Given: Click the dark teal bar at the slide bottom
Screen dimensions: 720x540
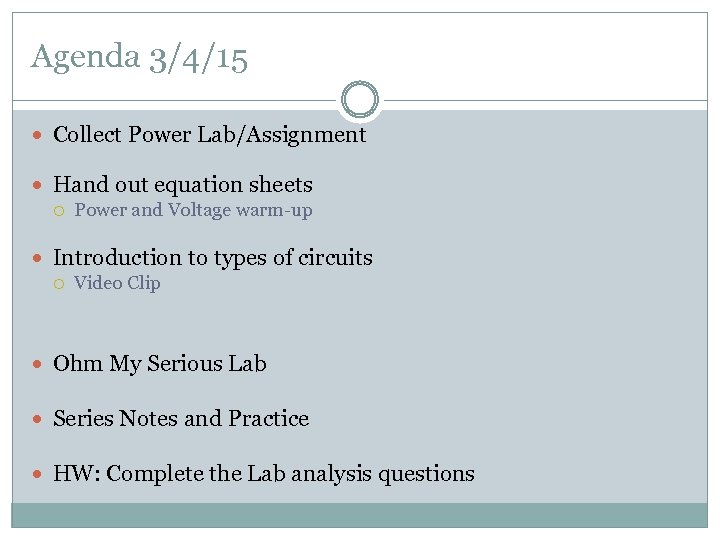Looking at the screenshot, I should click(360, 514).
